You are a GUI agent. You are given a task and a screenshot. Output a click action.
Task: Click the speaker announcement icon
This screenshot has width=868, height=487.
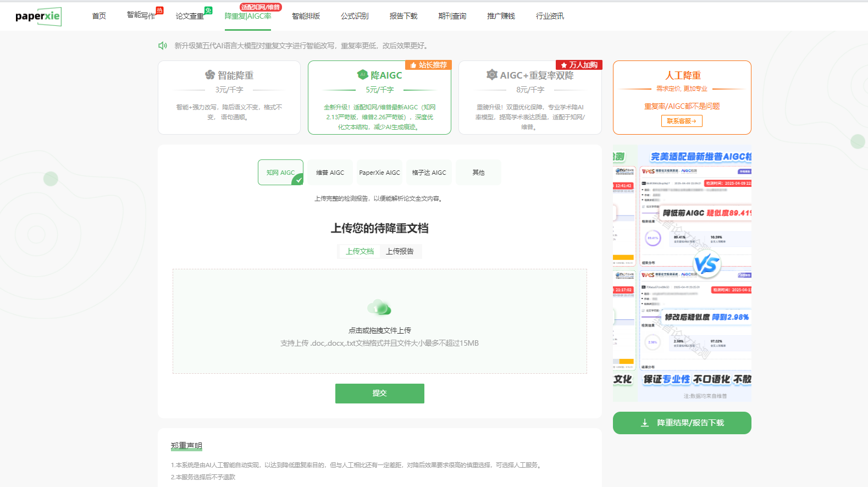click(x=163, y=46)
